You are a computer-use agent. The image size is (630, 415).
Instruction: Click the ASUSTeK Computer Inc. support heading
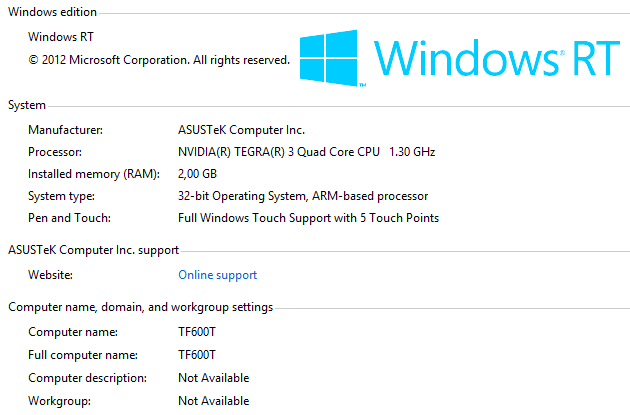point(93,249)
